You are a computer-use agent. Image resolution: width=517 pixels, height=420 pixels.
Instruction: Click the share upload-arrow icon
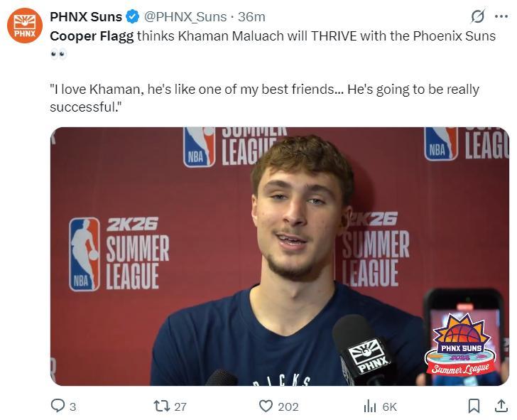click(x=501, y=406)
